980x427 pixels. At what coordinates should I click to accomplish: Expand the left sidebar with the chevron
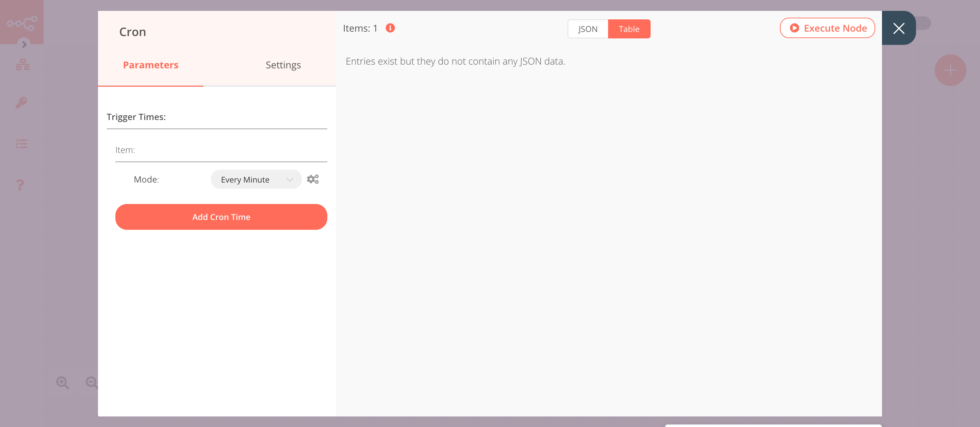[24, 45]
